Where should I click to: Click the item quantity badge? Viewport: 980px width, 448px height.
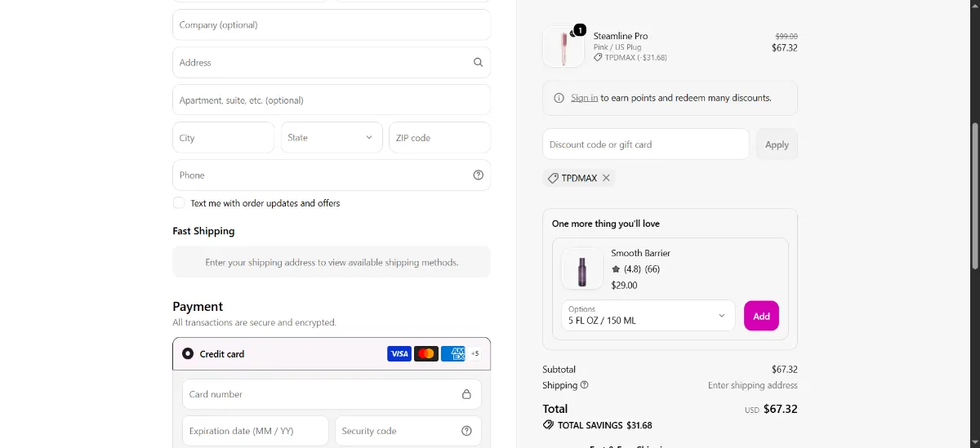click(580, 30)
